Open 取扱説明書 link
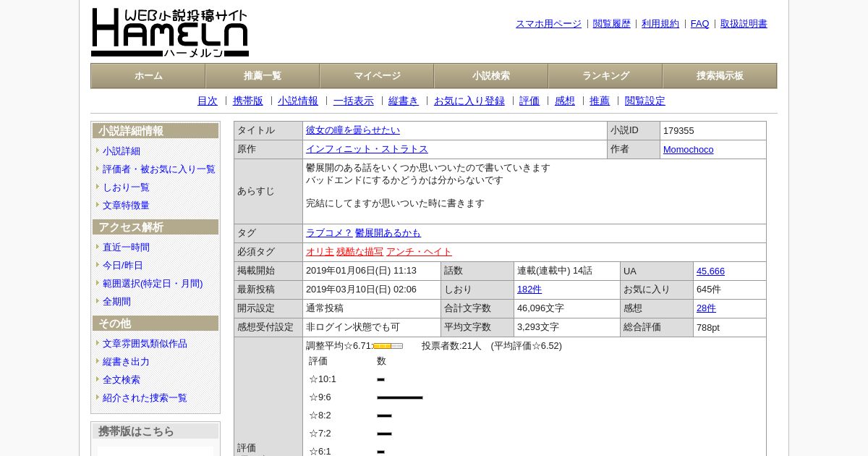Viewport: 868px width, 456px height. 744,24
